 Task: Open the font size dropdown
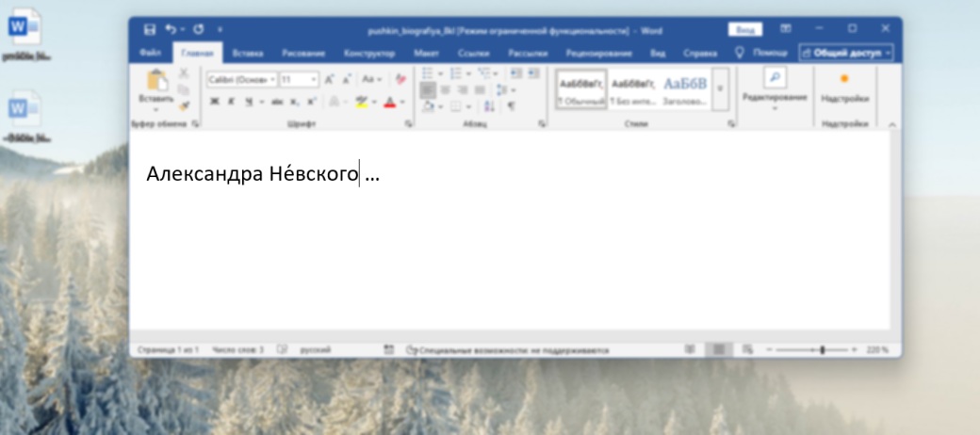click(x=300, y=80)
